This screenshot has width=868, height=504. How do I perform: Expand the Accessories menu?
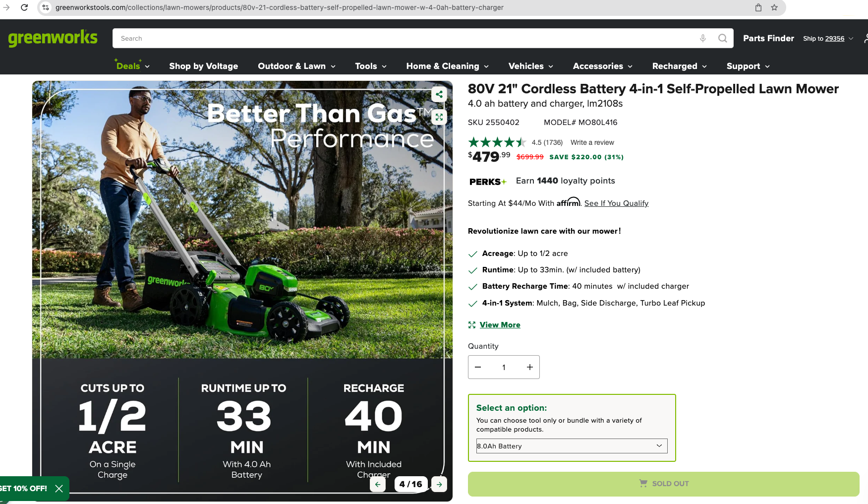pyautogui.click(x=603, y=66)
